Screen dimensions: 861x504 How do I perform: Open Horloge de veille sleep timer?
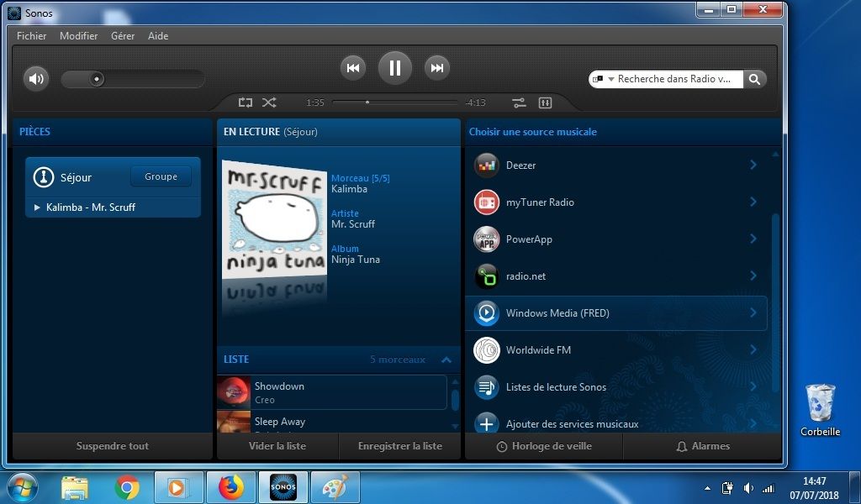pos(544,446)
